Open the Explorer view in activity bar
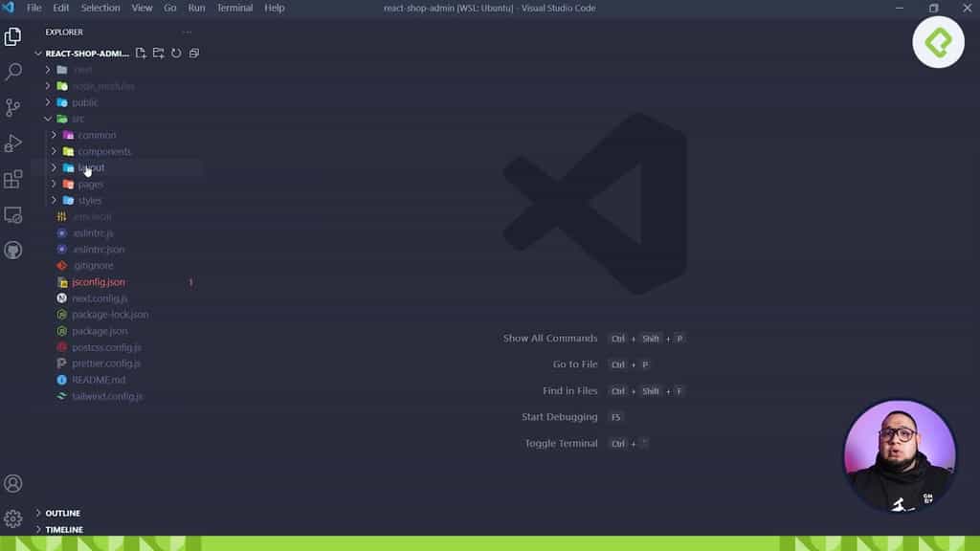 point(13,36)
